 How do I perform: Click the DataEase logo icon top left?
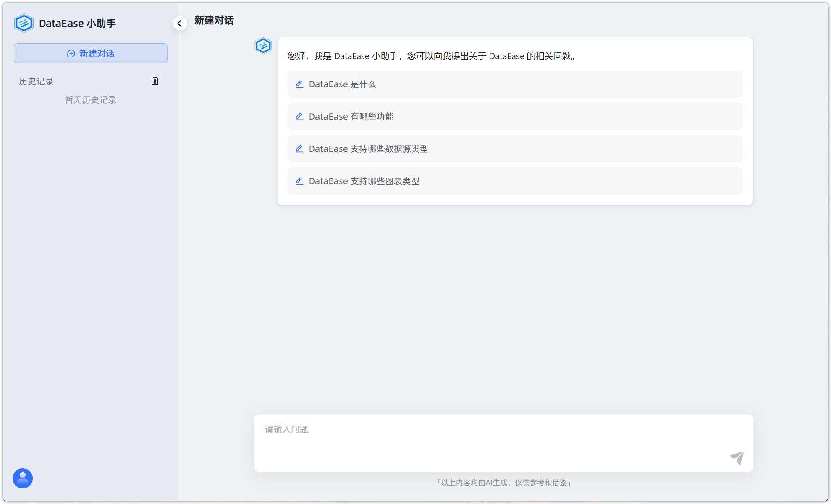click(x=24, y=23)
